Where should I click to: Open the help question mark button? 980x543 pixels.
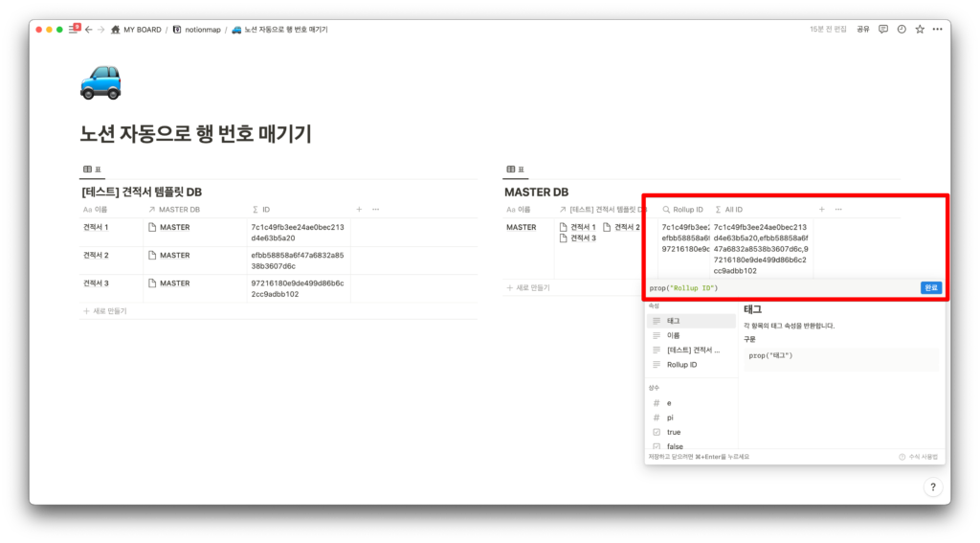point(933,487)
